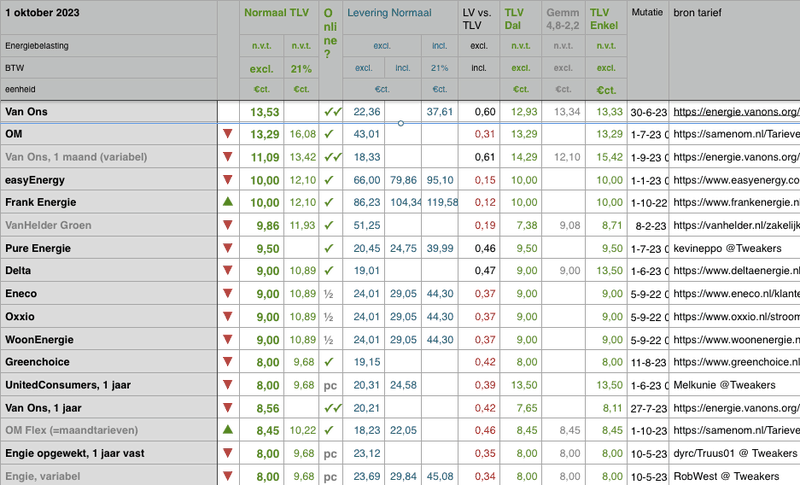Click the online checkmark in Greenchoice row
This screenshot has width=800, height=485.
(329, 362)
